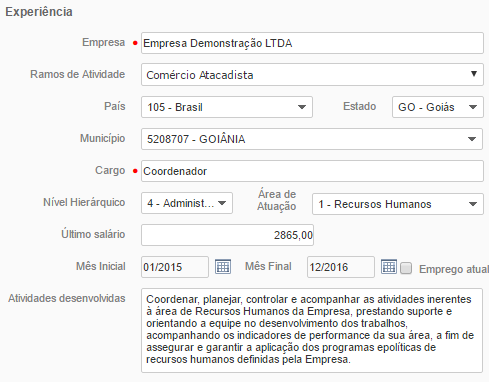Click the Emprego atual label text
The width and height of the screenshot is (489, 382).
click(x=454, y=269)
